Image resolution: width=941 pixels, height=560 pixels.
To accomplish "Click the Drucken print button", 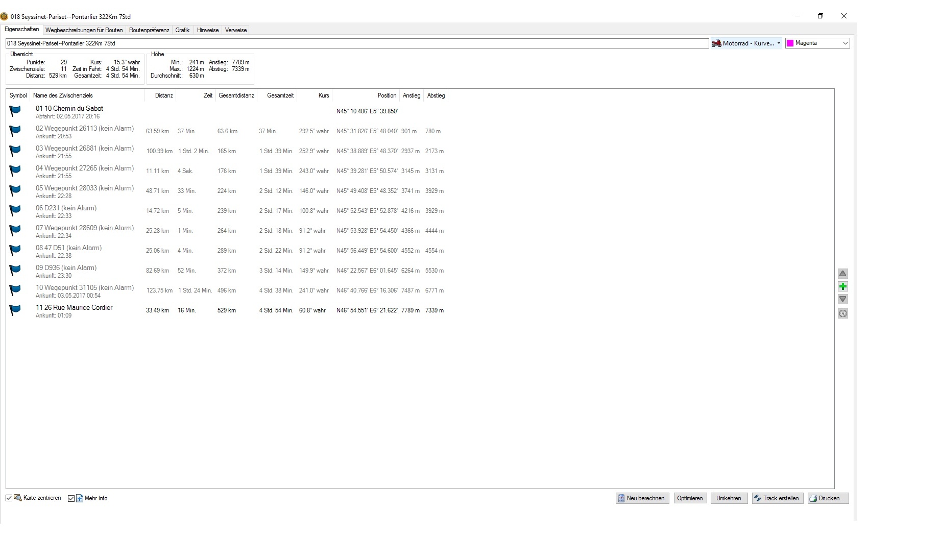I will pyautogui.click(x=828, y=498).
